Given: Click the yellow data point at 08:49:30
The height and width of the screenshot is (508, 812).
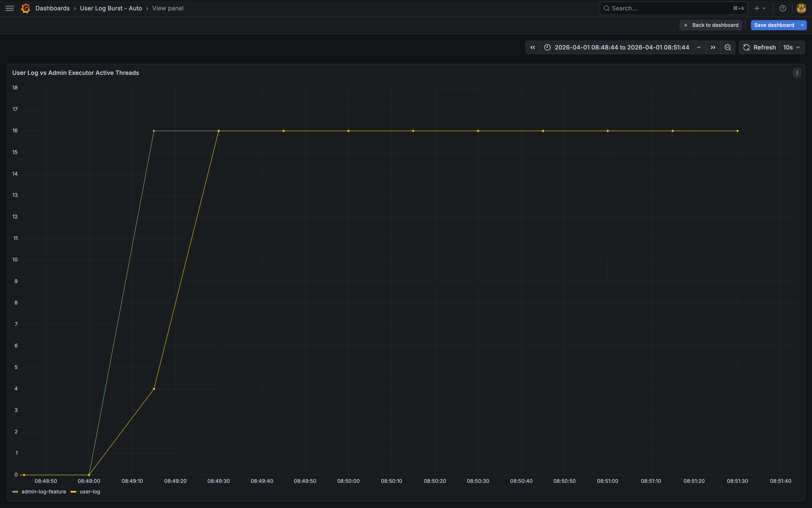Looking at the screenshot, I should (x=219, y=131).
